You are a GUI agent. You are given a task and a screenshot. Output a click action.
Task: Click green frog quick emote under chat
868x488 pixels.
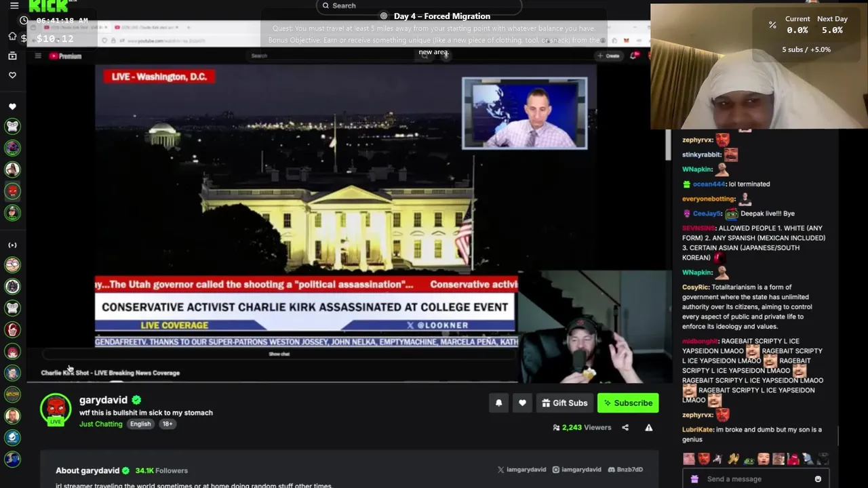[x=749, y=460]
